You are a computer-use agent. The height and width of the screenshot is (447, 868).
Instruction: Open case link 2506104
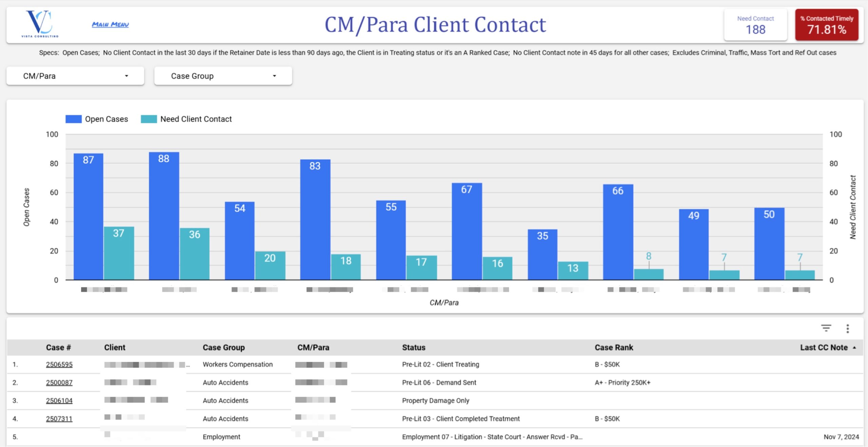coord(59,400)
